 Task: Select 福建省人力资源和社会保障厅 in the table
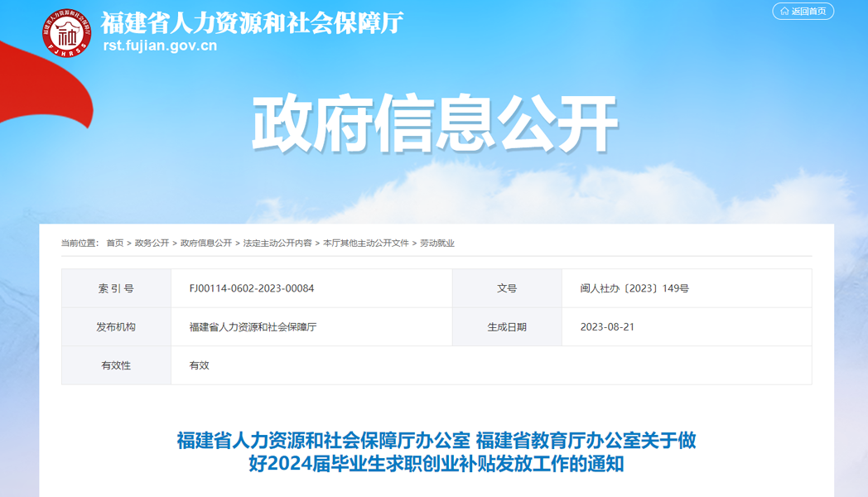[x=253, y=327]
